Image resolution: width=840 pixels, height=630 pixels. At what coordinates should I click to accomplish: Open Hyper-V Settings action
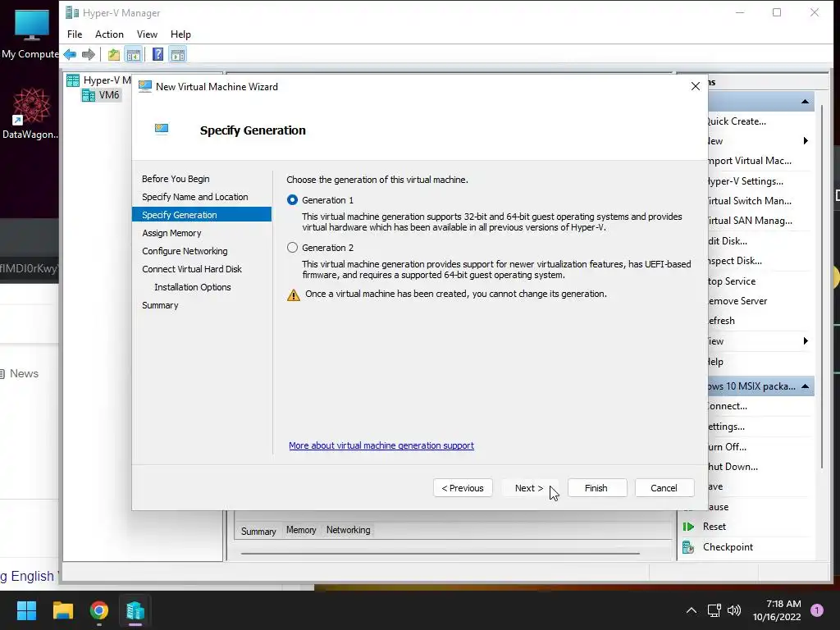pos(745,181)
